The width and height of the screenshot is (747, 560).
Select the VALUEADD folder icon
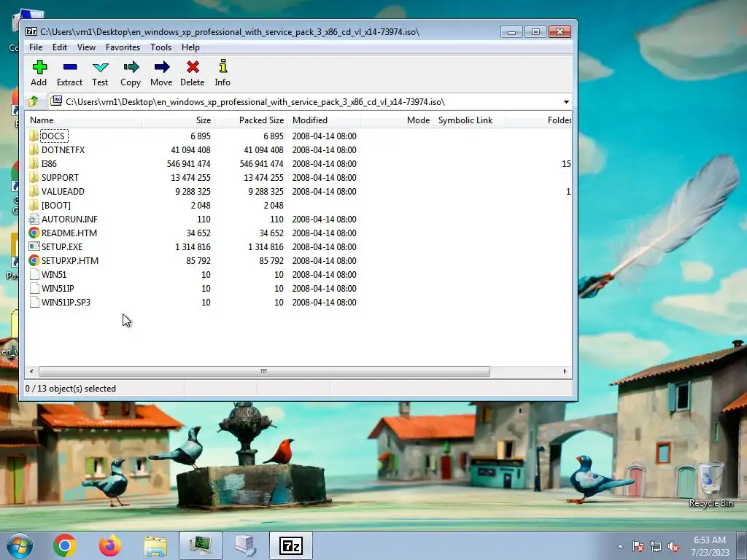coord(34,191)
